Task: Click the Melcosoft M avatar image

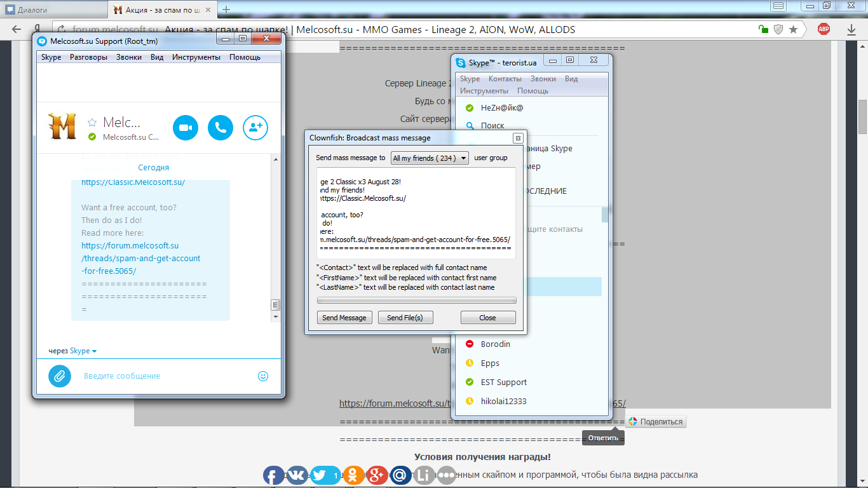Action: (62, 126)
